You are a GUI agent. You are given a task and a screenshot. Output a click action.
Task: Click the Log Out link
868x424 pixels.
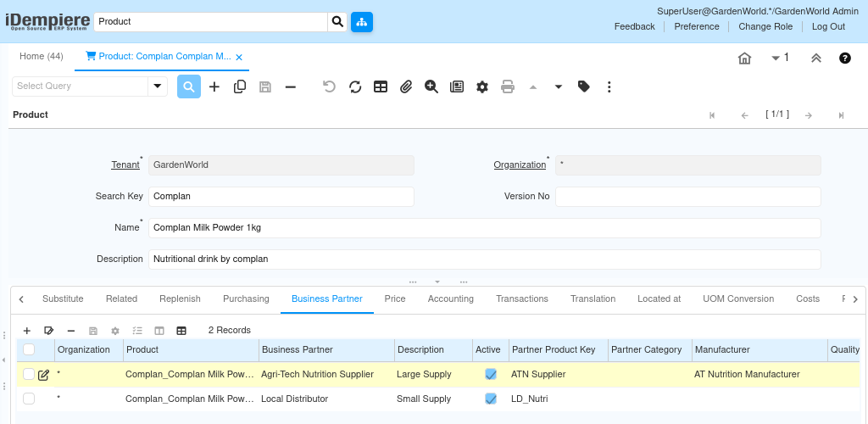828,26
